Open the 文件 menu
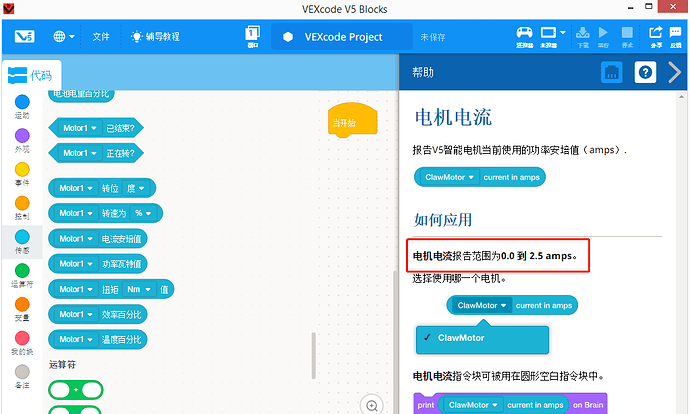This screenshot has height=414, width=690. click(101, 37)
